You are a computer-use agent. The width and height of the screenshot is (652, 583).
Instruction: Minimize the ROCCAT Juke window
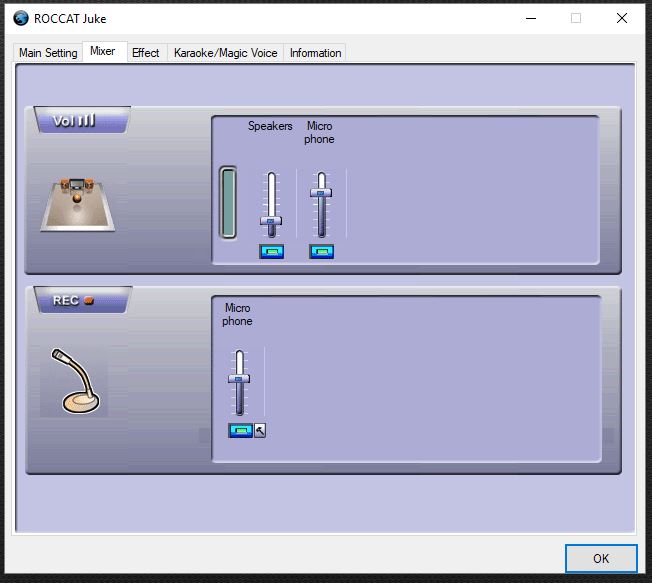[x=531, y=18]
